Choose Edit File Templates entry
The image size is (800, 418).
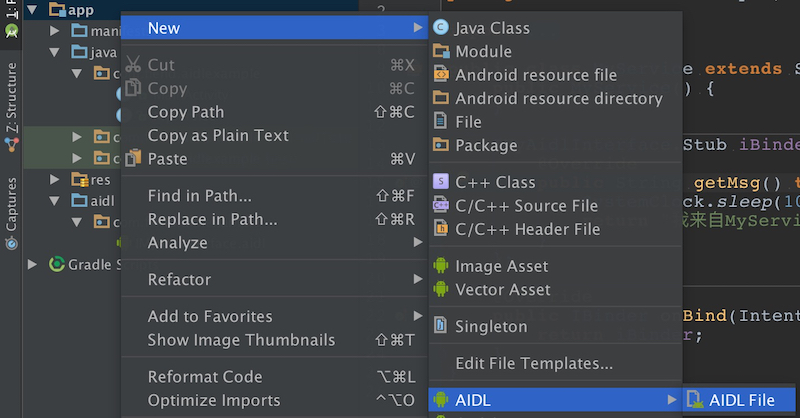point(555,363)
